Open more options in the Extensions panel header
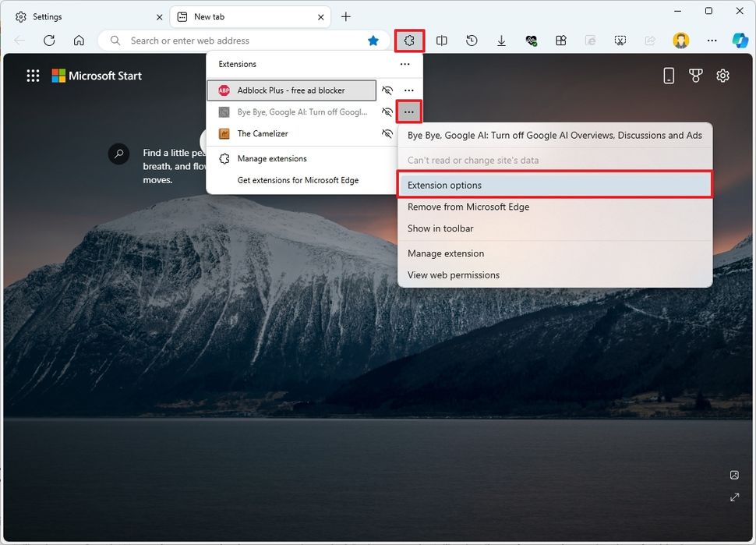The width and height of the screenshot is (756, 545). pyautogui.click(x=405, y=64)
